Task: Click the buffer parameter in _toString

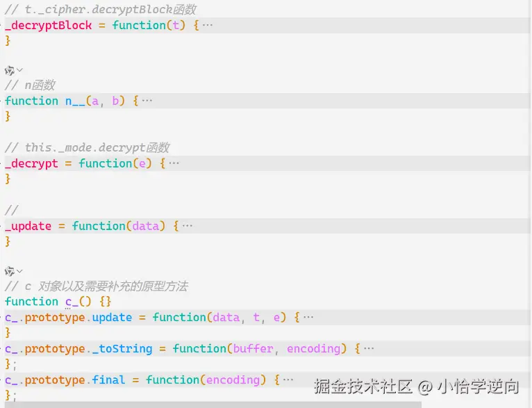Action: click(x=253, y=349)
